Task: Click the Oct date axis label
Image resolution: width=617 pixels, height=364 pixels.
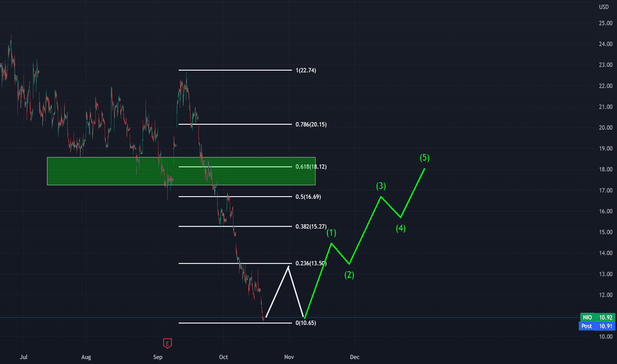Action: coord(223,357)
